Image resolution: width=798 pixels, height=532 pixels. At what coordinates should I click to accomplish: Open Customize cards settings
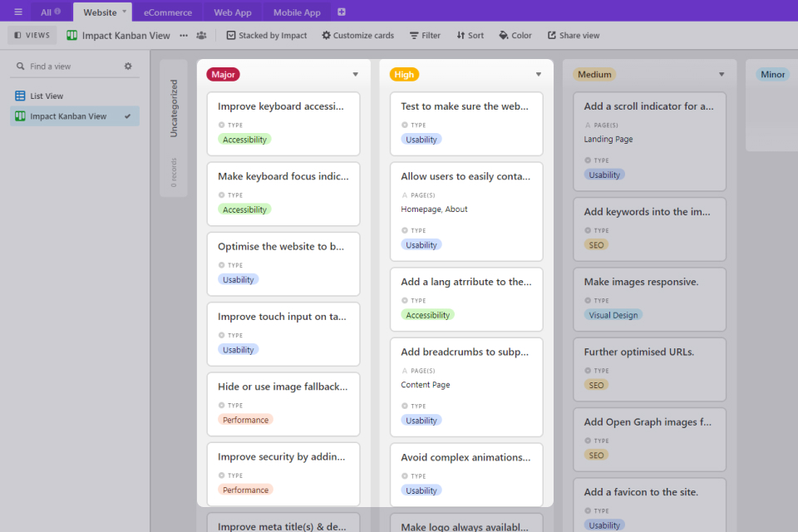point(357,35)
